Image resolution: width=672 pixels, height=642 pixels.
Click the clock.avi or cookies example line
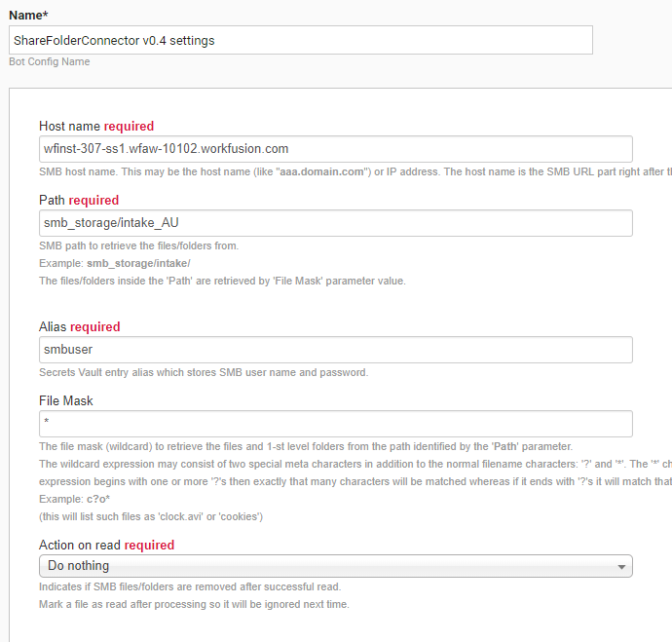pos(151,517)
